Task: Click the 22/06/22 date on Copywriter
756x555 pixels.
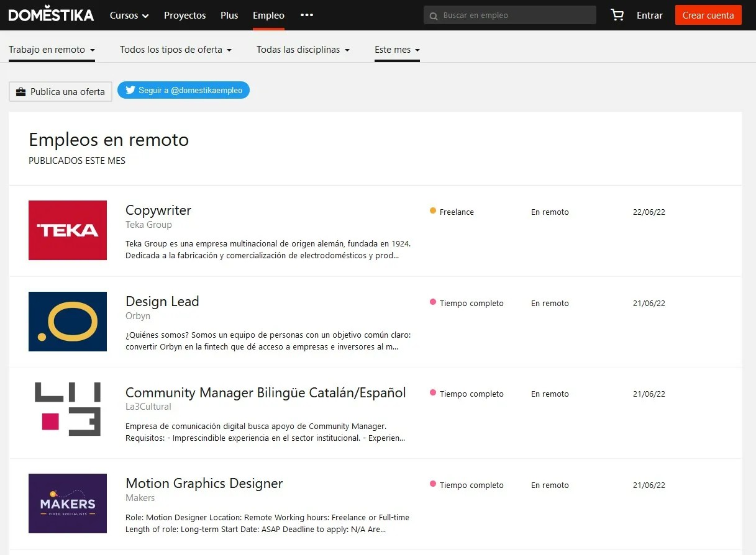Action: (x=649, y=212)
